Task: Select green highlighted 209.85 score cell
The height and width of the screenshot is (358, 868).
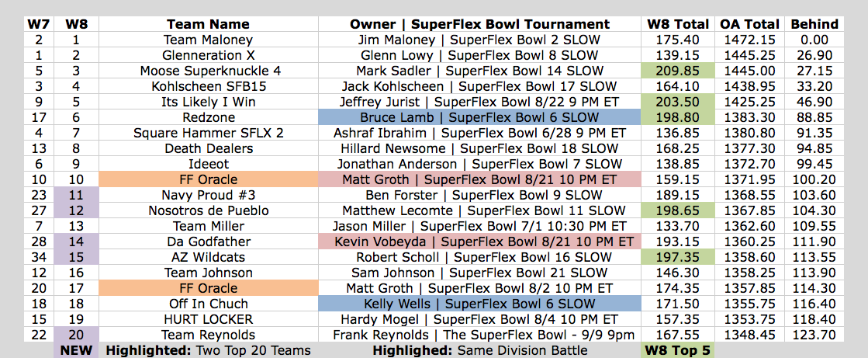Action: tap(678, 71)
